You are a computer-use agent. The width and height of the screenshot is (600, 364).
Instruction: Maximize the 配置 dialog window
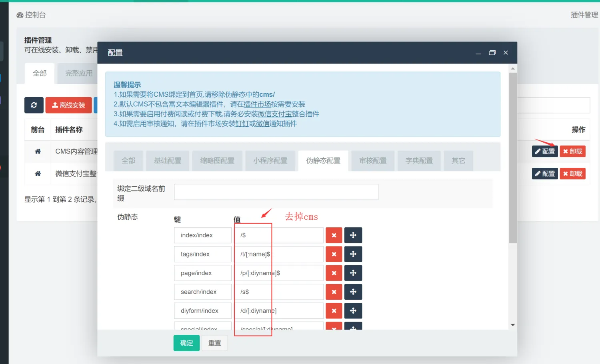(492, 53)
